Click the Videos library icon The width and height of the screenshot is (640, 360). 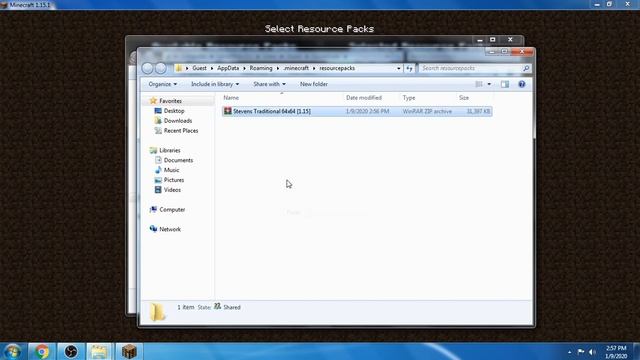[x=158, y=190]
